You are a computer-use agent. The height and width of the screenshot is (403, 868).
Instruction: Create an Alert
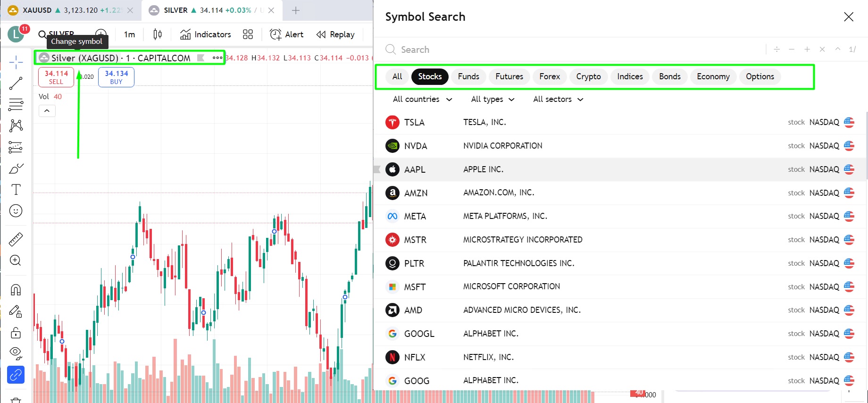(x=286, y=34)
